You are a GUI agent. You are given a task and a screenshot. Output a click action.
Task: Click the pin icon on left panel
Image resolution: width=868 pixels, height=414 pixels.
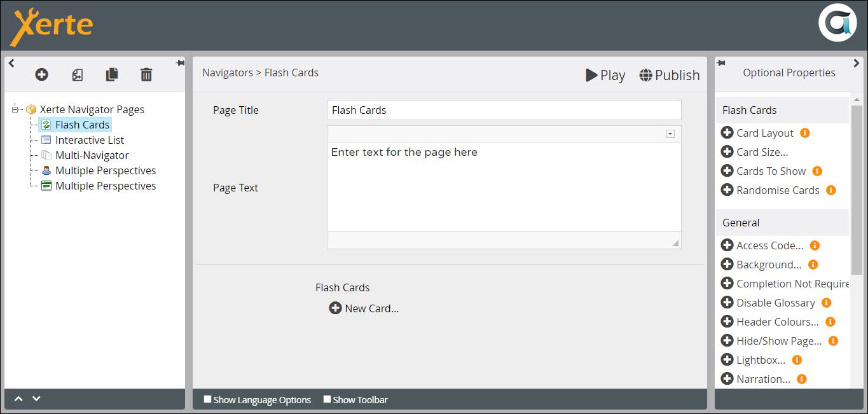[x=180, y=63]
